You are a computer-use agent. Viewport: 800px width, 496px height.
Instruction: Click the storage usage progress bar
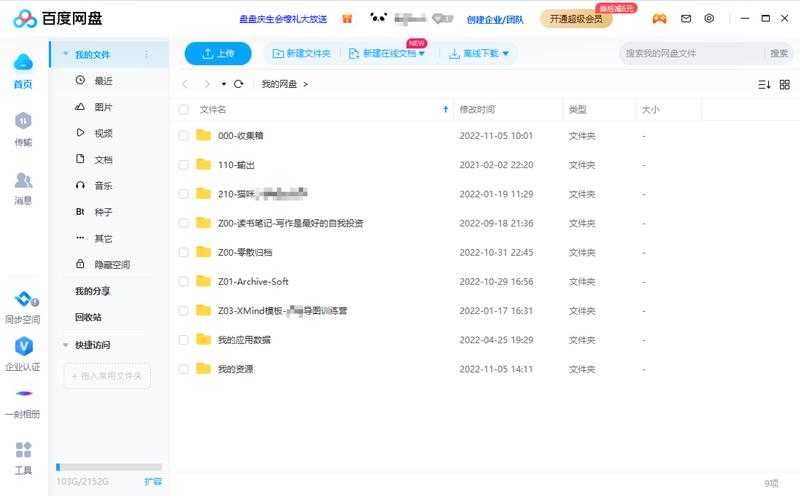[109, 467]
